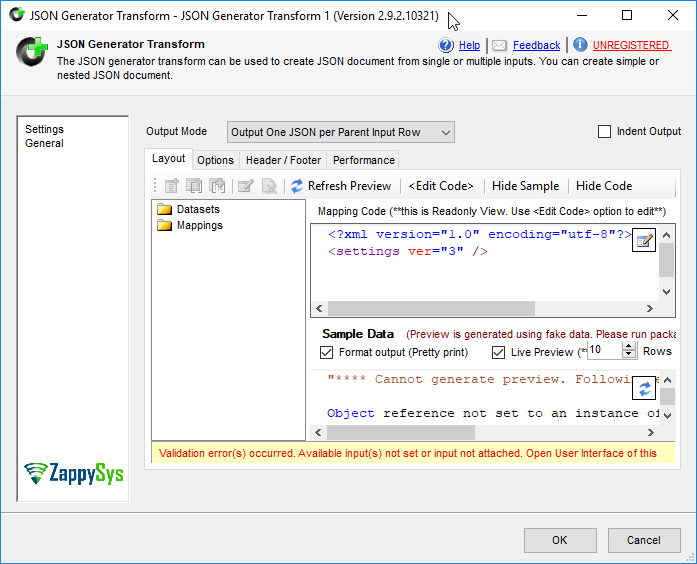Go to the Performance tab

pyautogui.click(x=364, y=160)
